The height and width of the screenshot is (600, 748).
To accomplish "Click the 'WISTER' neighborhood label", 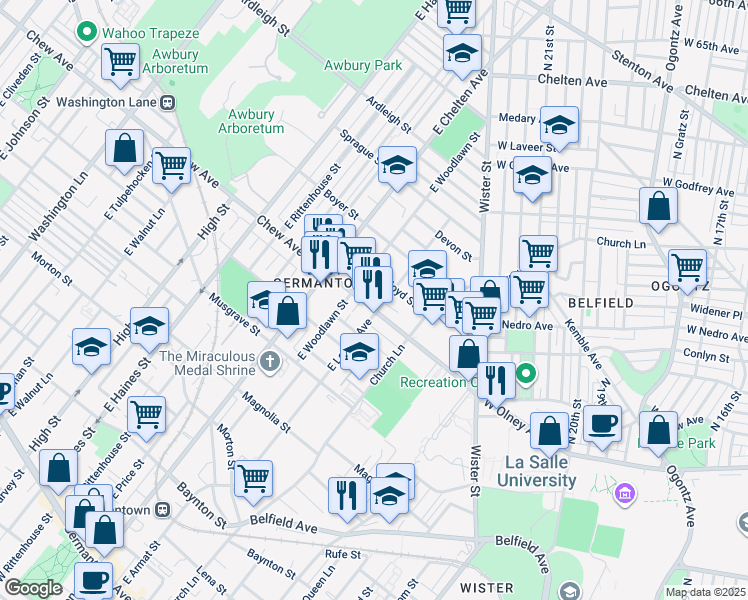I will (487, 588).
